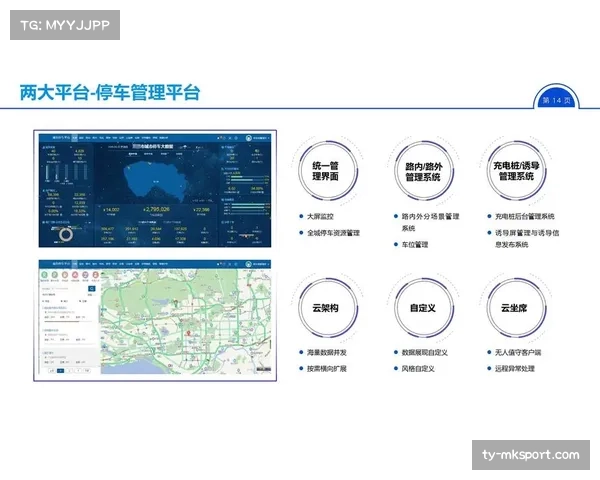Click the 22,388 value on the dashboard

pos(201,210)
